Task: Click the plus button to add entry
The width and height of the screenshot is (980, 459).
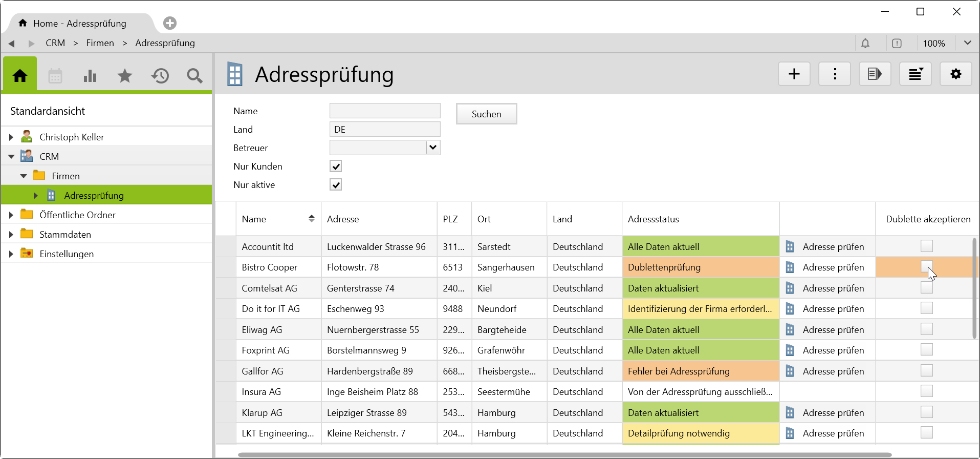Action: click(x=794, y=74)
